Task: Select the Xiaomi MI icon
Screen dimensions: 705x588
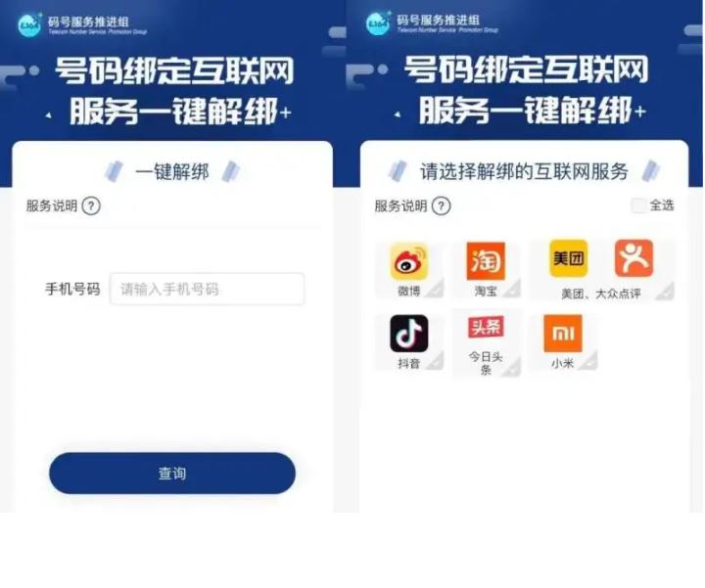Action: click(563, 334)
